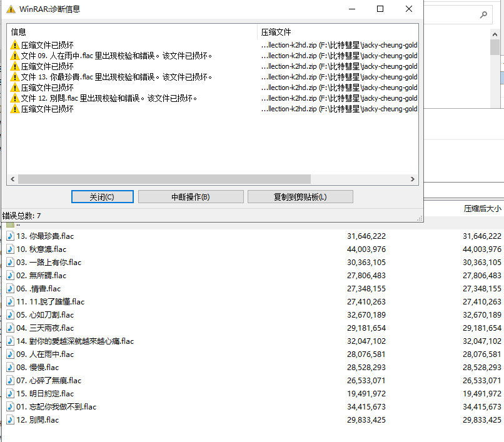Select file icon of 15. 明日約定.flac
This screenshot has height=442, width=504.
point(10,393)
